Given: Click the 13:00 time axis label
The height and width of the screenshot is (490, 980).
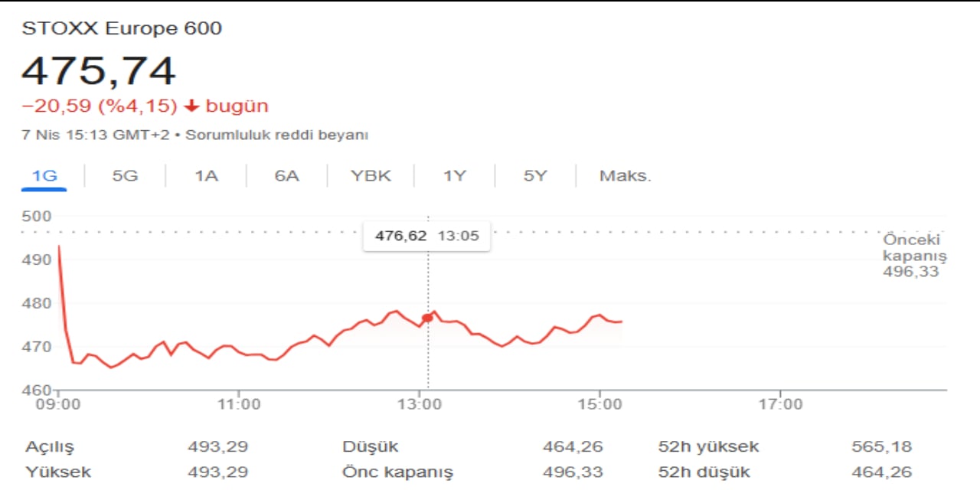Looking at the screenshot, I should tap(420, 403).
